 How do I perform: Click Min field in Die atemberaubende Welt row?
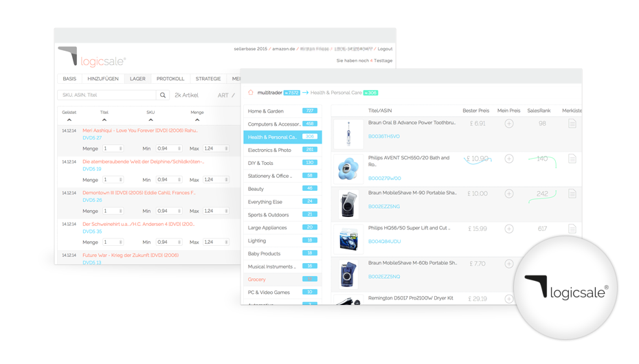[x=169, y=179]
